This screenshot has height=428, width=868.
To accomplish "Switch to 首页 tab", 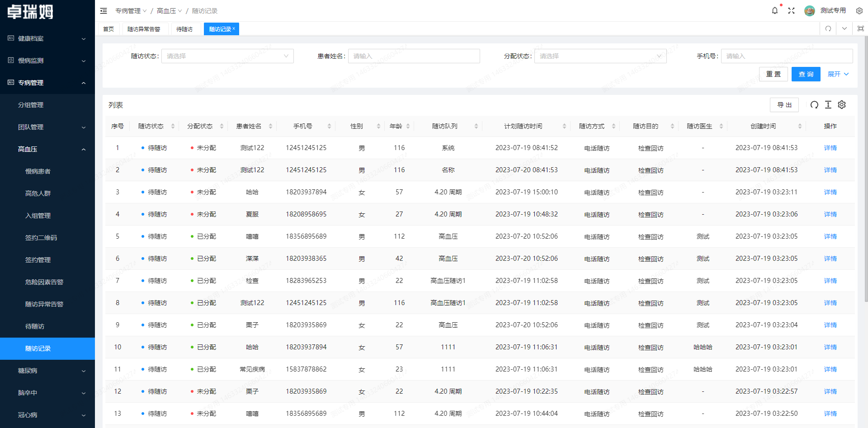I will [108, 29].
